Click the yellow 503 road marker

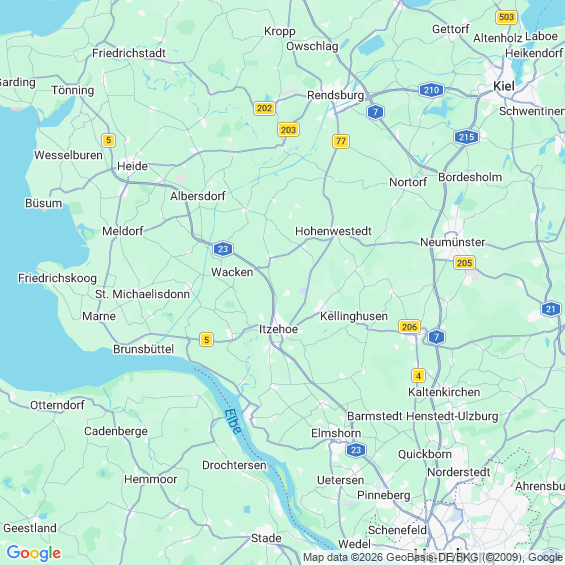[506, 17]
